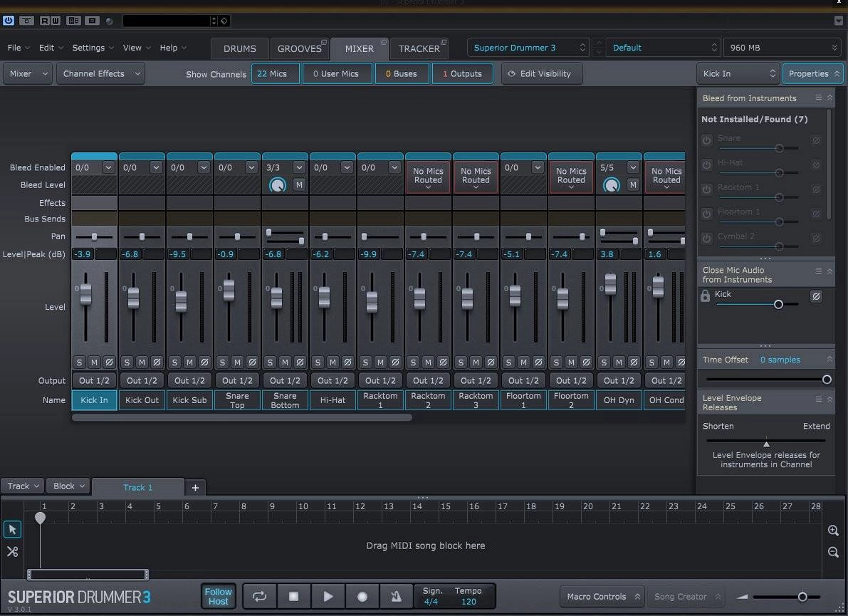848x616 pixels.
Task: Click the lock icon beside Kick
Action: [705, 296]
